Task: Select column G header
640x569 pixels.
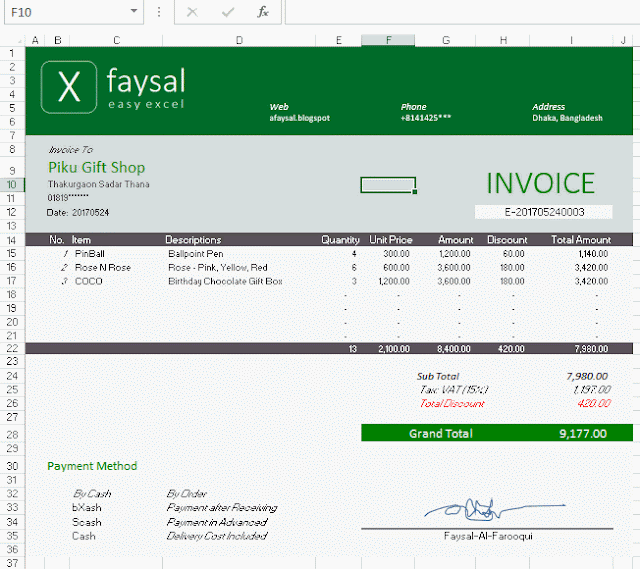Action: 446,40
